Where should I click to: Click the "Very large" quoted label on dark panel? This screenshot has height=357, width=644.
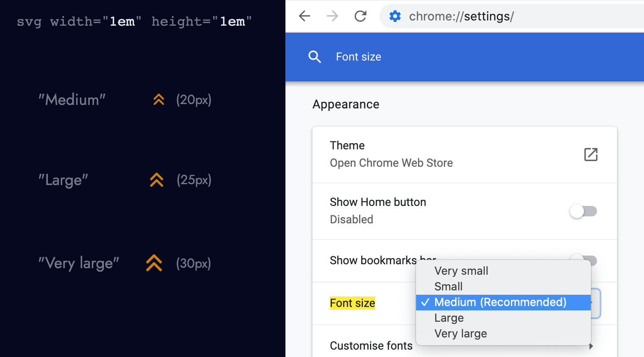[x=78, y=263]
